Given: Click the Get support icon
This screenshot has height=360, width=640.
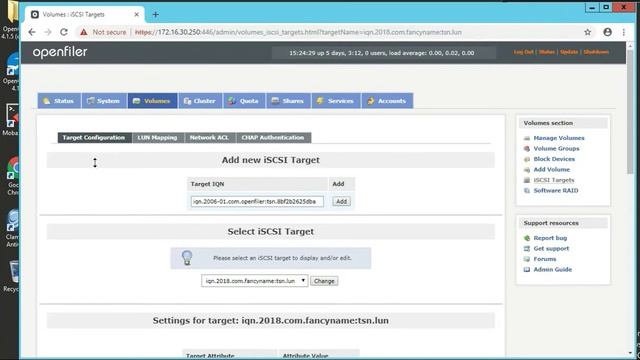Looking at the screenshot, I should coord(527,249).
